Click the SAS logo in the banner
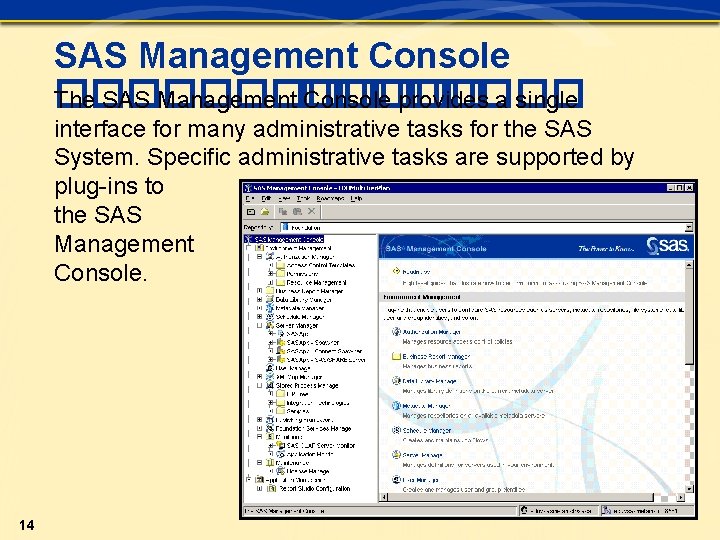Screen dimensions: 720x540 point(668,247)
